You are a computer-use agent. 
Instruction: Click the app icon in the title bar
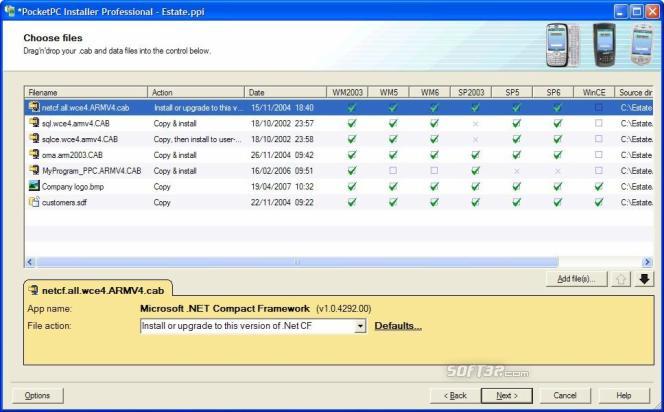9,11
